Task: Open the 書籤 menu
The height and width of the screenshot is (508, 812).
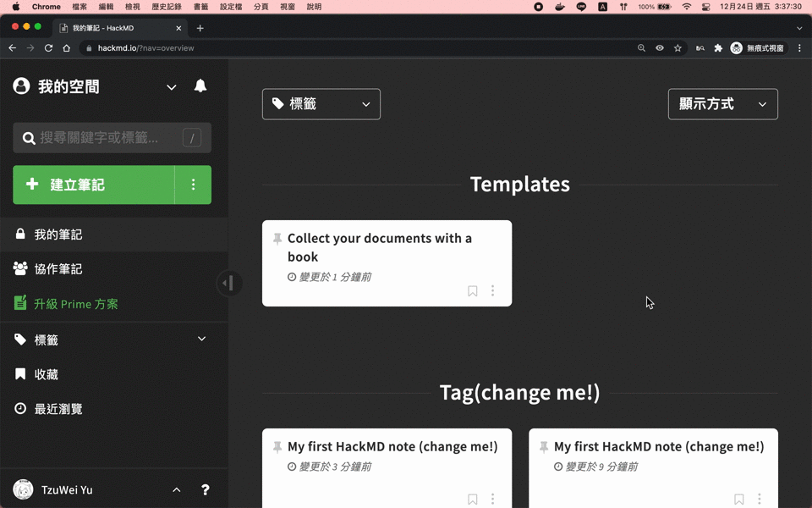Action: point(201,7)
